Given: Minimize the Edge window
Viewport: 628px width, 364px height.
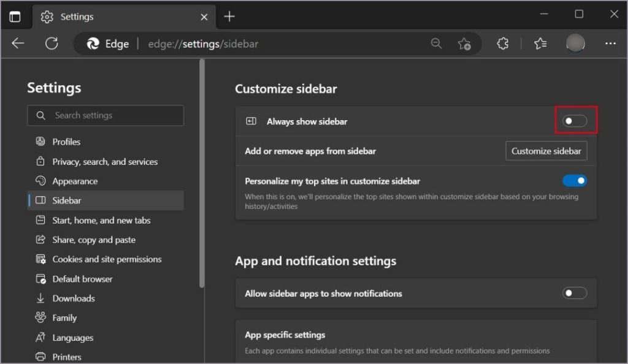Looking at the screenshot, I should (x=544, y=14).
